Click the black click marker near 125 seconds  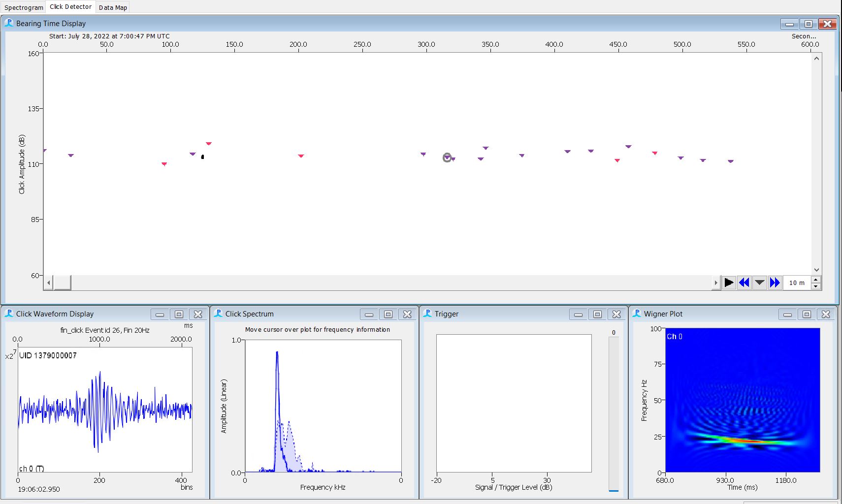pyautogui.click(x=202, y=157)
